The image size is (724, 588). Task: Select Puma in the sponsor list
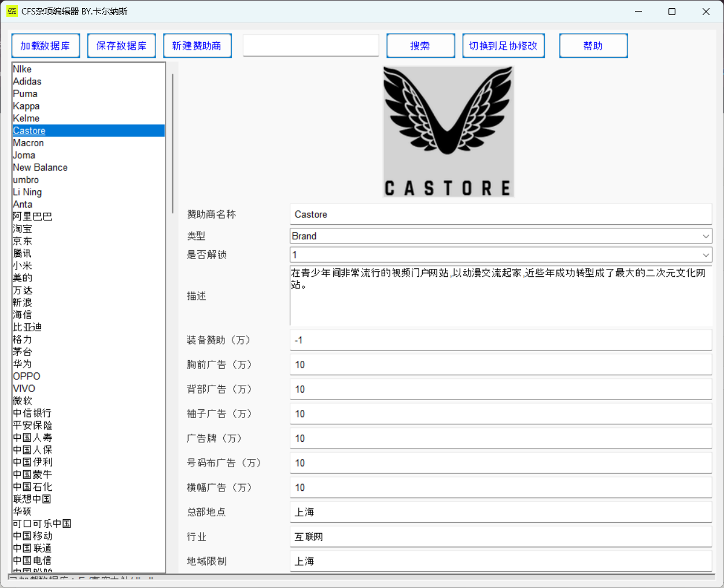pos(88,94)
